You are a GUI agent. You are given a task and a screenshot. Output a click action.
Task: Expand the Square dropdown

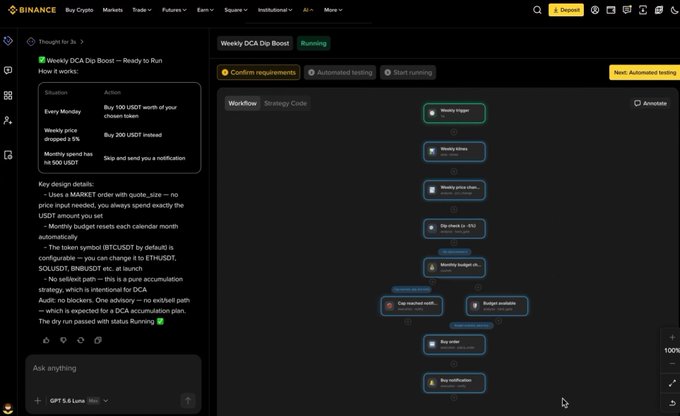236,10
